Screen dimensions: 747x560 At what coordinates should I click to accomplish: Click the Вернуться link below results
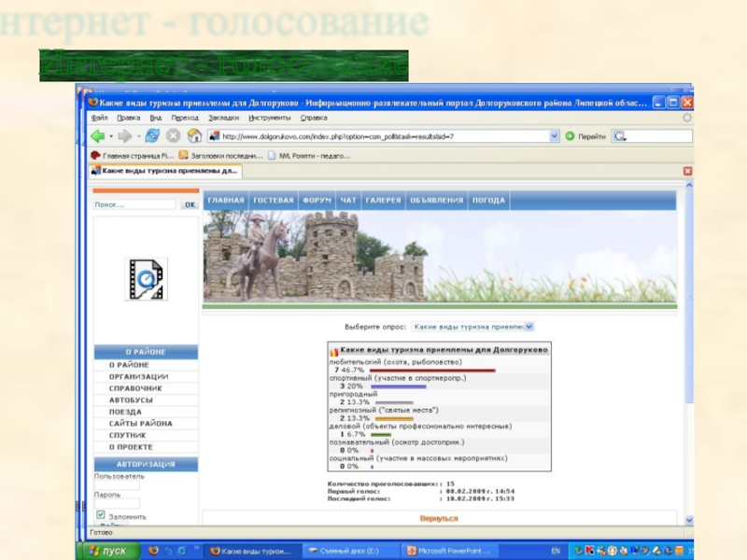coord(439,518)
